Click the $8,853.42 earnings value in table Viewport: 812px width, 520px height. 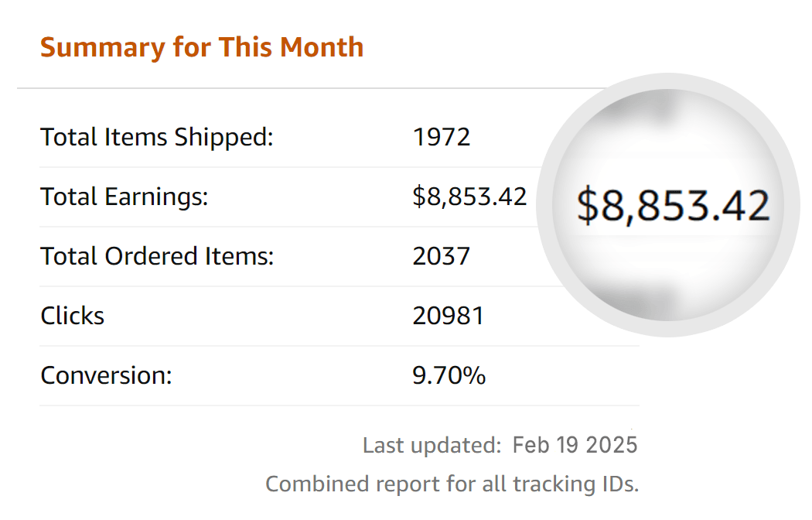coord(469,197)
